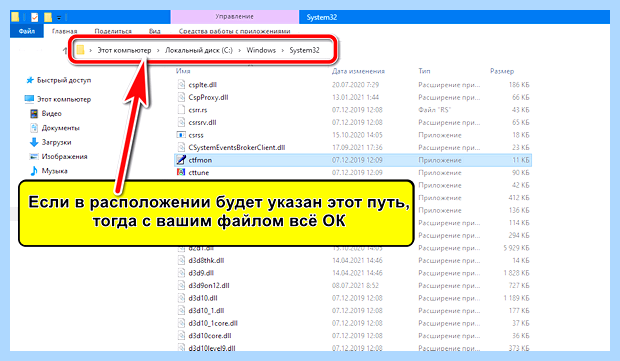Screen dimensions: 620x361
Task: Click the CSystemEventsBrokerClient.dll file icon
Action: point(181,147)
